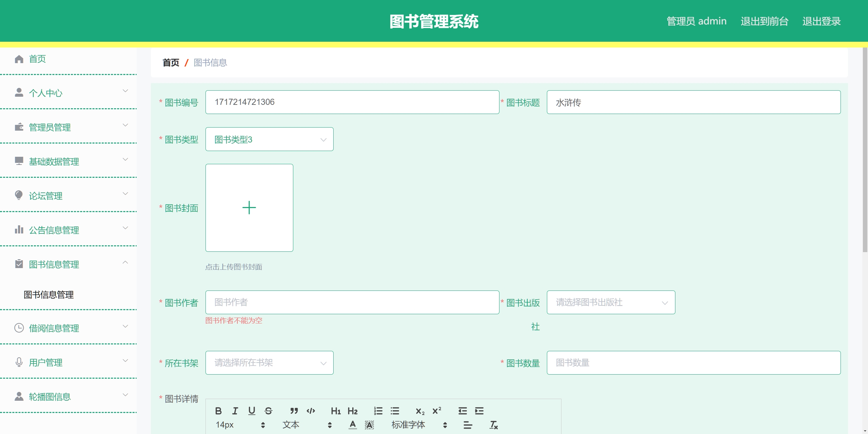Screen dimensions: 868x434
Task: Clear text formatting in editor
Action: 494,425
